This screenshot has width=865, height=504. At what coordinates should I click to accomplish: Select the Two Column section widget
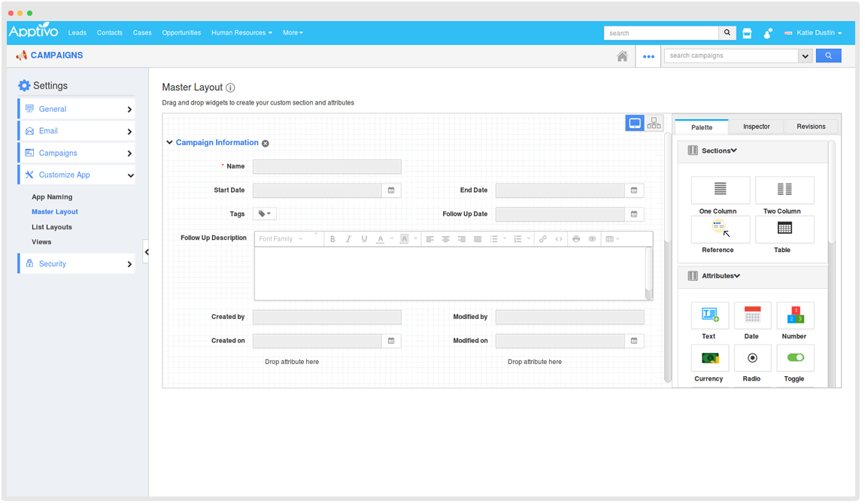784,190
